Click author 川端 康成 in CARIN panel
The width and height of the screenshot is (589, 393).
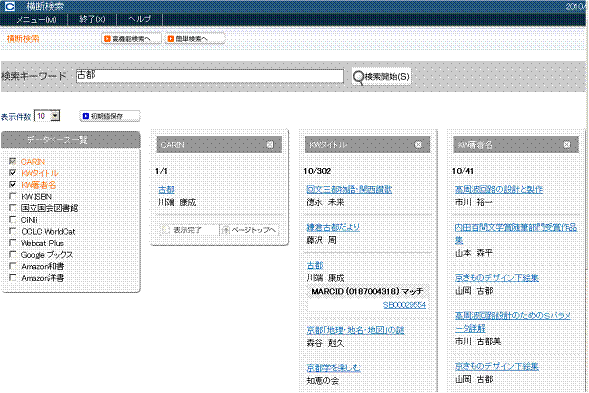177,203
